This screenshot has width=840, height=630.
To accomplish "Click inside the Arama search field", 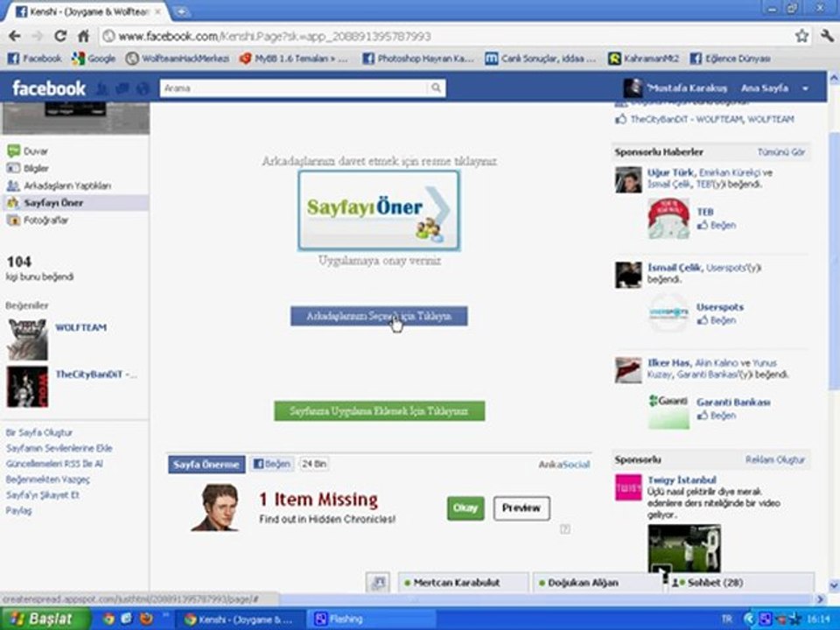I will tap(295, 87).
